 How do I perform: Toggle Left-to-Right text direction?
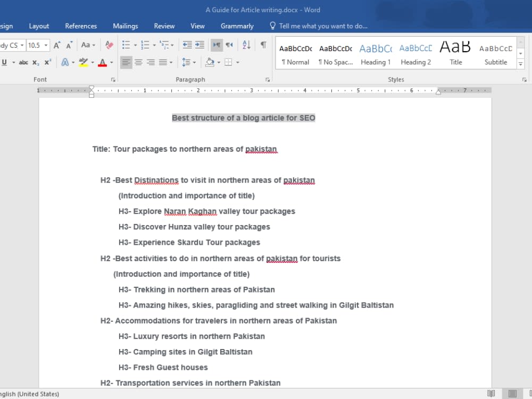coord(217,45)
